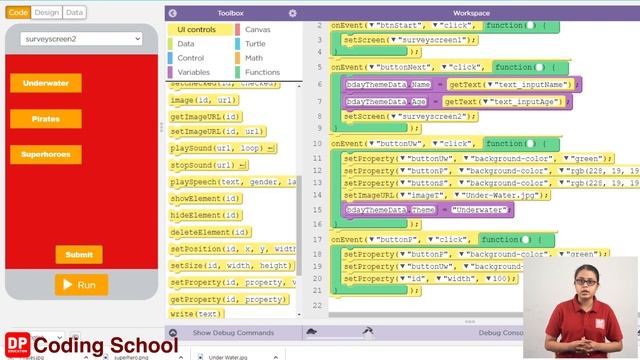Open "text_inputAge" dropdown in getText line 7
This screenshot has height=360, width=640.
485,102
